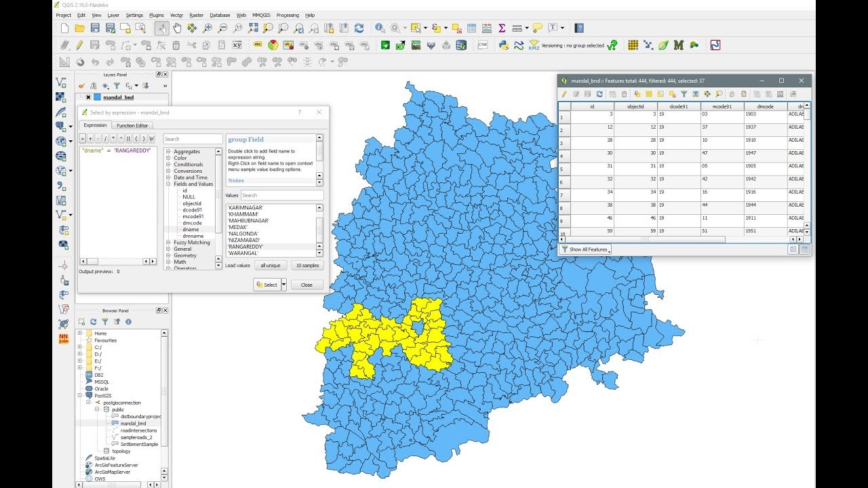Click the NN Join plugin icon
Image resolution: width=868 pixels, height=488 pixels.
point(64,338)
